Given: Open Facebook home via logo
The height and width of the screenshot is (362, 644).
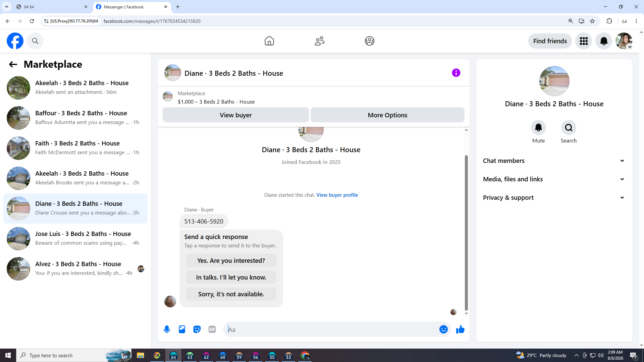Looking at the screenshot, I should click(x=15, y=41).
